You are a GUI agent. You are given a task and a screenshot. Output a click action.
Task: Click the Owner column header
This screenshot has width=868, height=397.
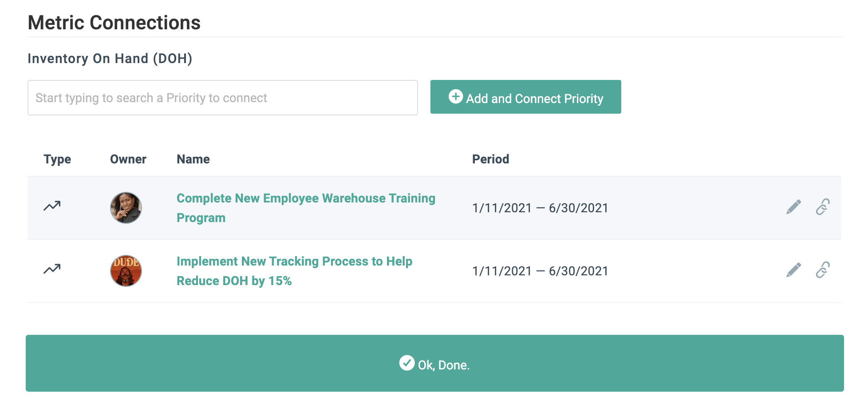point(128,159)
